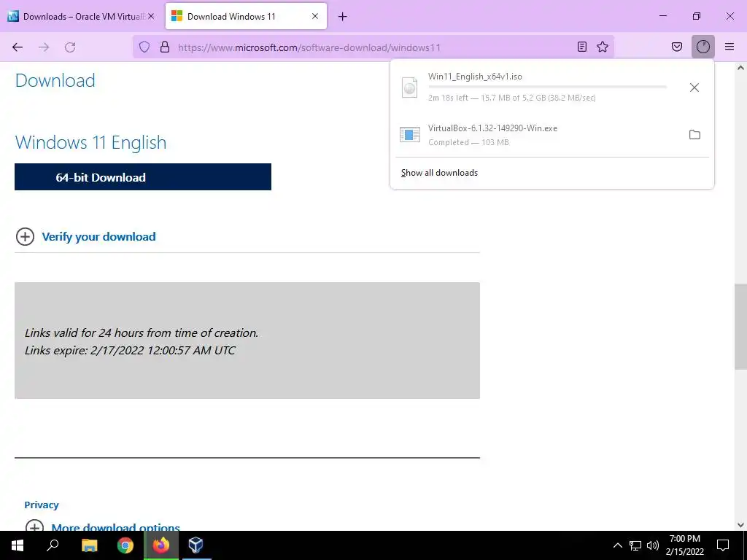Screen dimensions: 747x560
Task: Switch to Downloads – Oracle VM VirtualBox tab
Action: (82, 17)
